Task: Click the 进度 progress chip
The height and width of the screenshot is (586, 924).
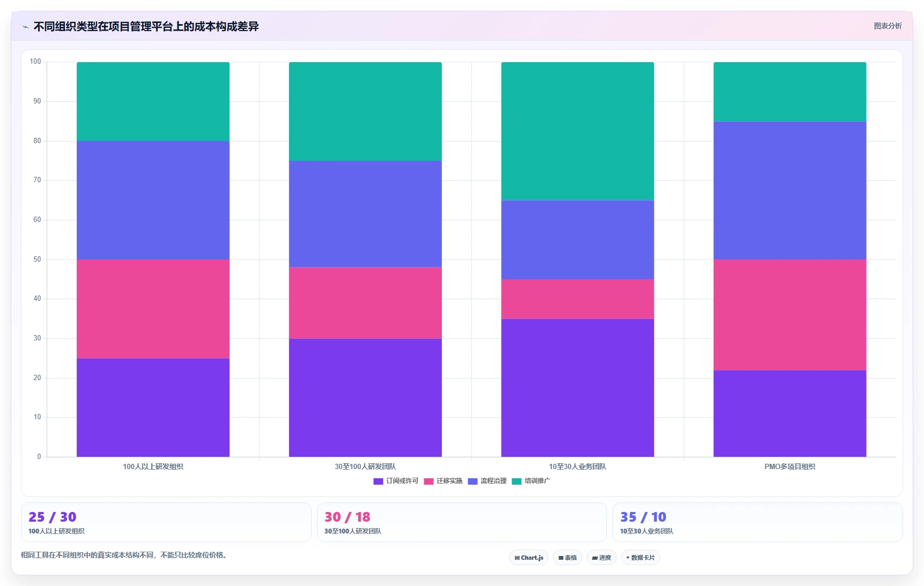Action: click(x=601, y=558)
